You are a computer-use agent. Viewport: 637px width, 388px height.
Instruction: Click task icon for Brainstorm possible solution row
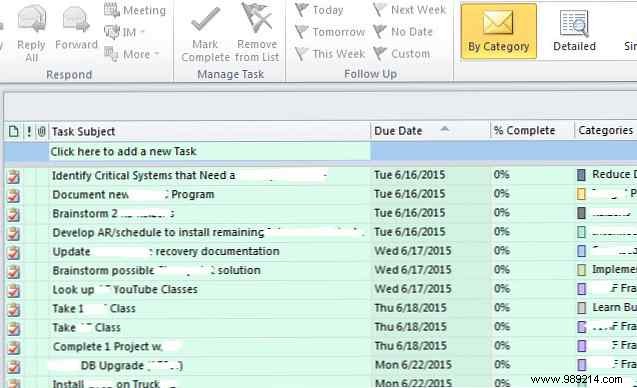point(14,272)
